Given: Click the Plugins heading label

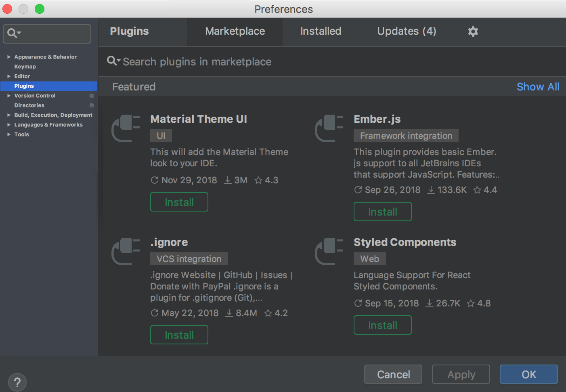Looking at the screenshot, I should [x=130, y=31].
